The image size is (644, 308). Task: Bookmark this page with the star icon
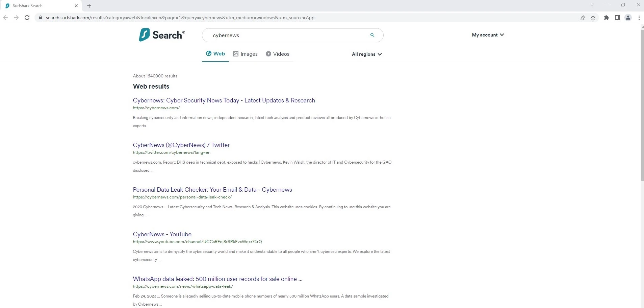(593, 18)
